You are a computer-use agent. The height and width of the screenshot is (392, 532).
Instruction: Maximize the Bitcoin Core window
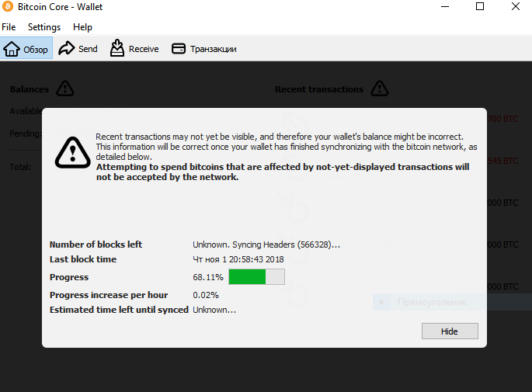[x=480, y=6]
